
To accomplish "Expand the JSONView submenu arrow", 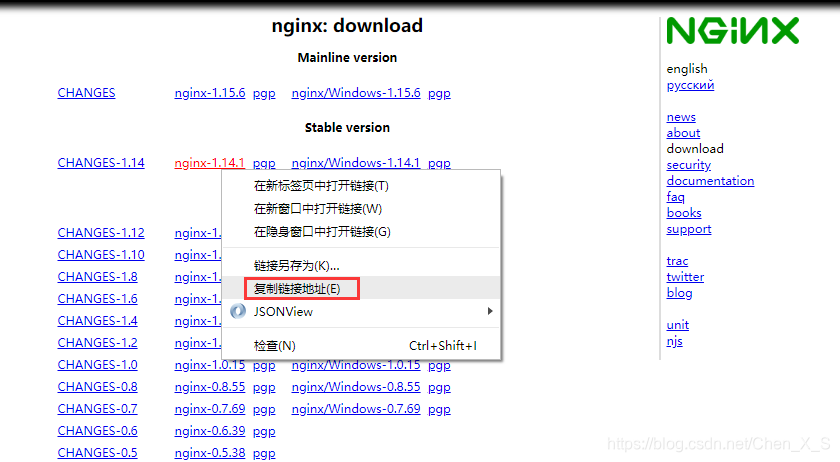I will [490, 311].
